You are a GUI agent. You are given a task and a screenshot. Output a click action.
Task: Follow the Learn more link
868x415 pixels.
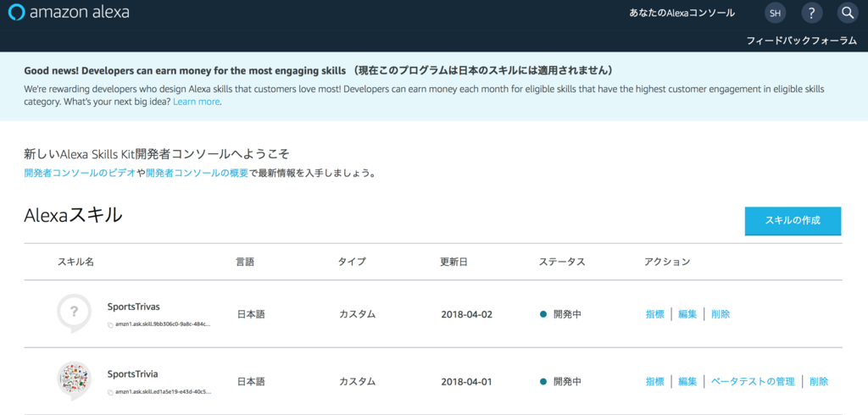197,102
